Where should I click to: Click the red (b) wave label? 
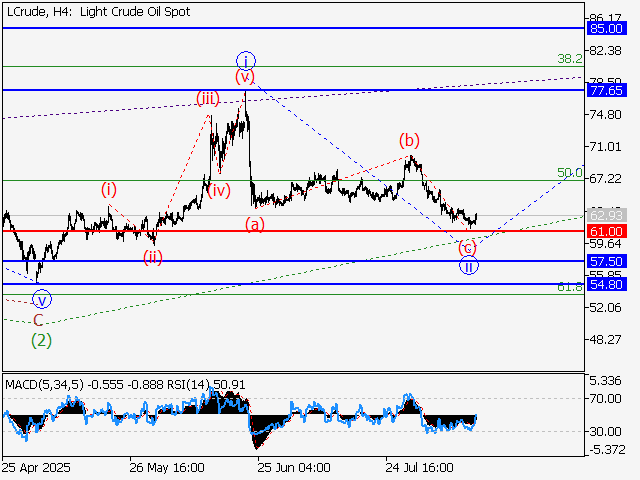[408, 139]
